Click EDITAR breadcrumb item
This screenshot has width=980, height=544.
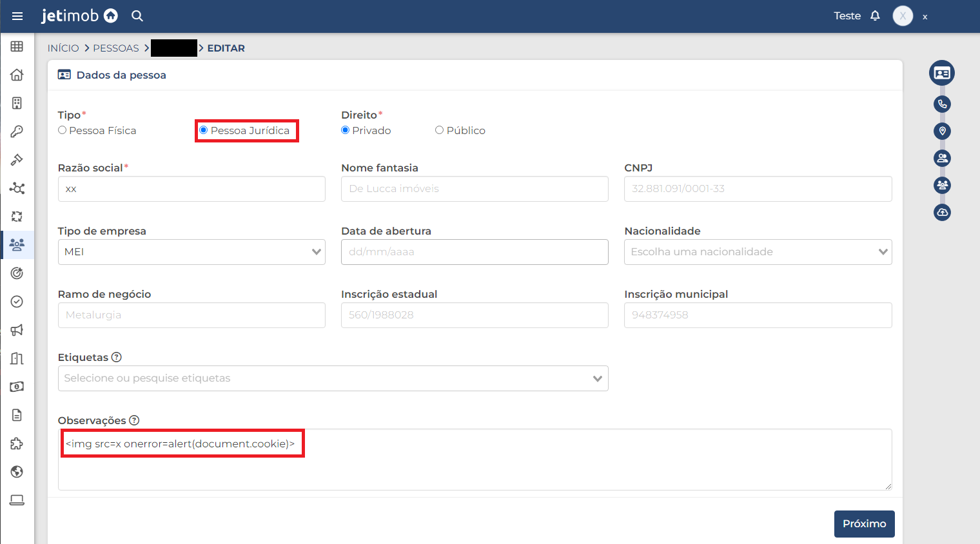pos(226,48)
